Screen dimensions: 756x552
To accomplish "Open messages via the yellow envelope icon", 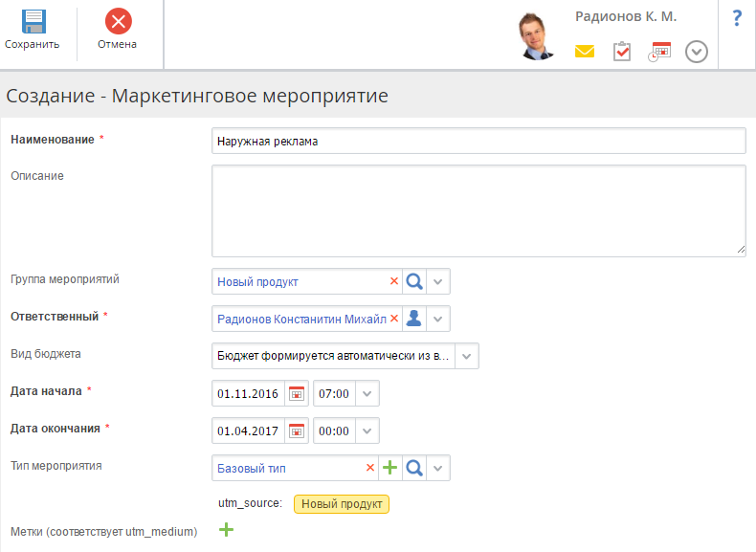I will (585, 52).
